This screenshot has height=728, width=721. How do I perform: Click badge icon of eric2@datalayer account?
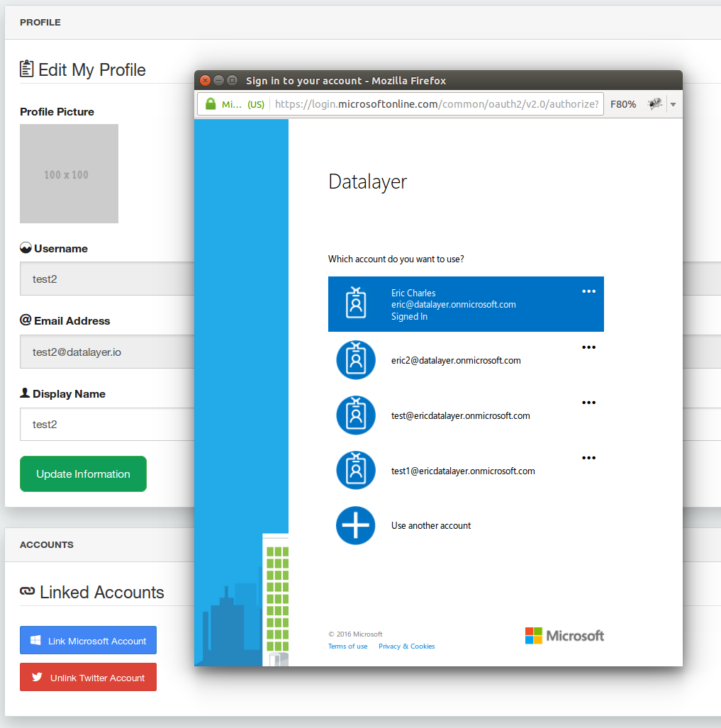(x=356, y=360)
